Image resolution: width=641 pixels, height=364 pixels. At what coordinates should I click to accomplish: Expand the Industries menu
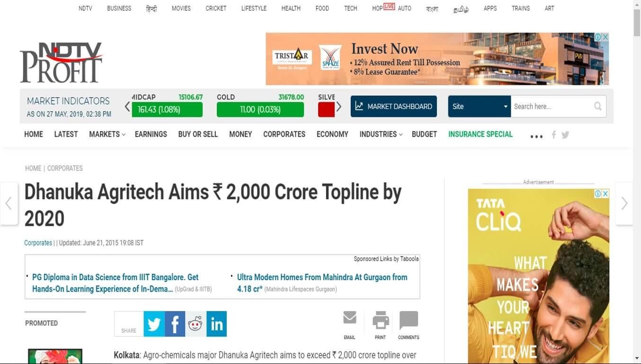click(381, 134)
